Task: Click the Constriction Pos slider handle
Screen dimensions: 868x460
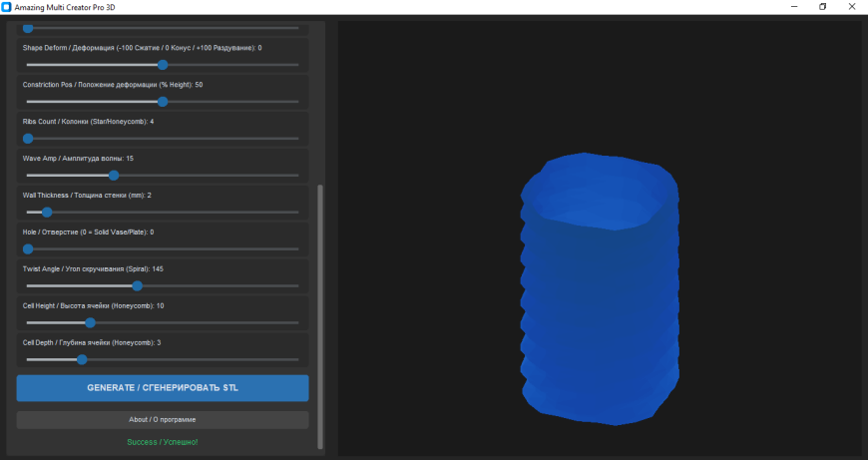Action: (x=163, y=102)
